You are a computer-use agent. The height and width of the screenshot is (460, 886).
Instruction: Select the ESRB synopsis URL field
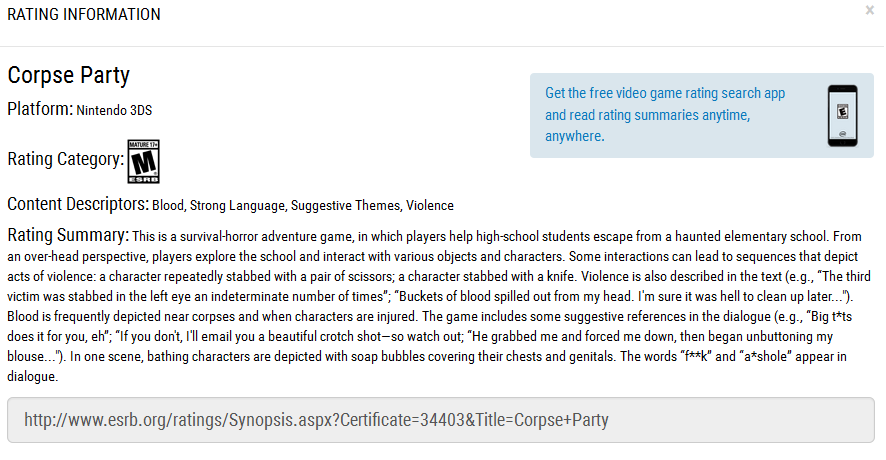click(441, 420)
